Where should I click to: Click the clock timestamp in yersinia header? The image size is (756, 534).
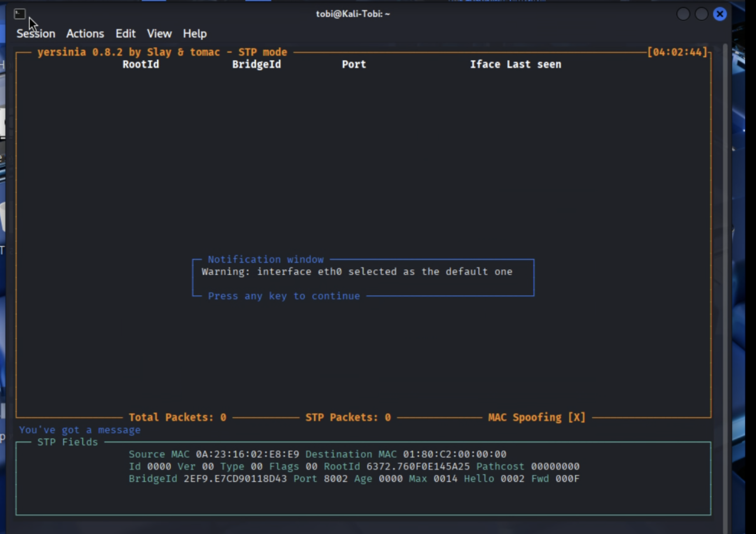(x=677, y=52)
